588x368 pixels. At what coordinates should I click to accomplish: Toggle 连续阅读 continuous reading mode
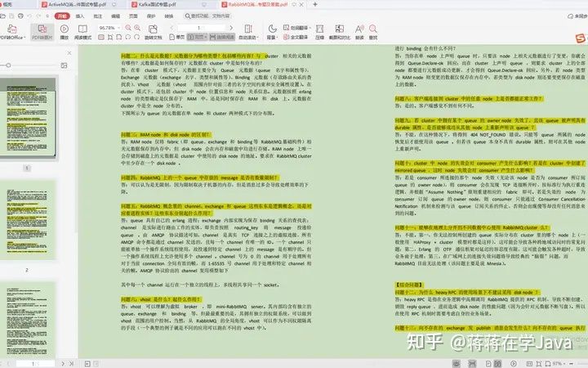[222, 37]
